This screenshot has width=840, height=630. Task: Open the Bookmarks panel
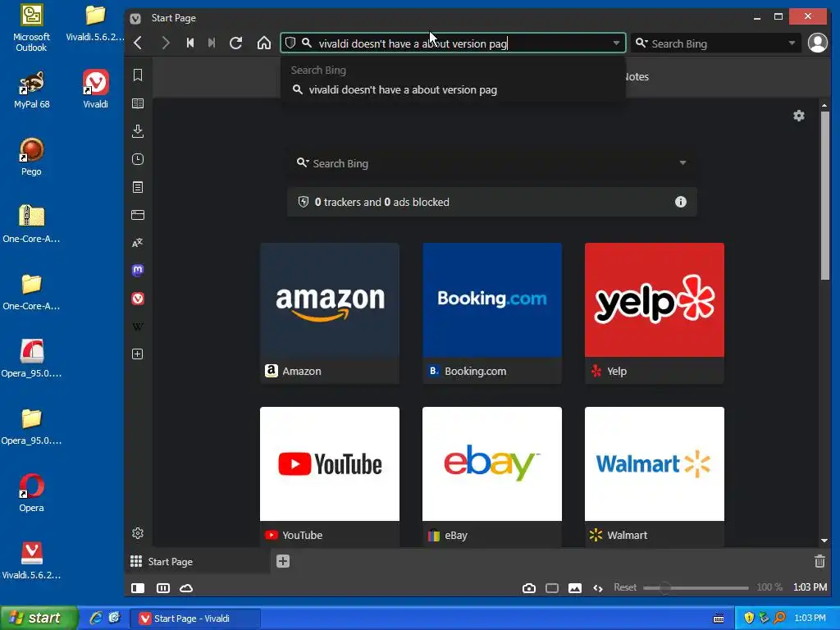click(138, 75)
